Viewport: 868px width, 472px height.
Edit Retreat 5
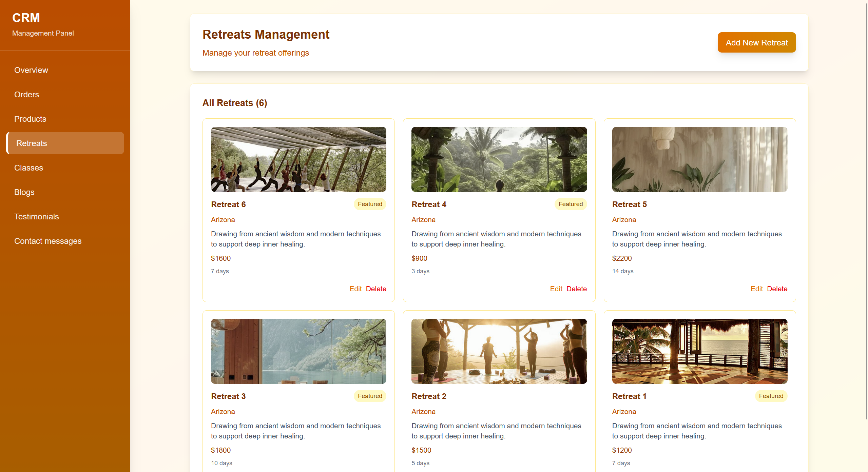point(756,289)
